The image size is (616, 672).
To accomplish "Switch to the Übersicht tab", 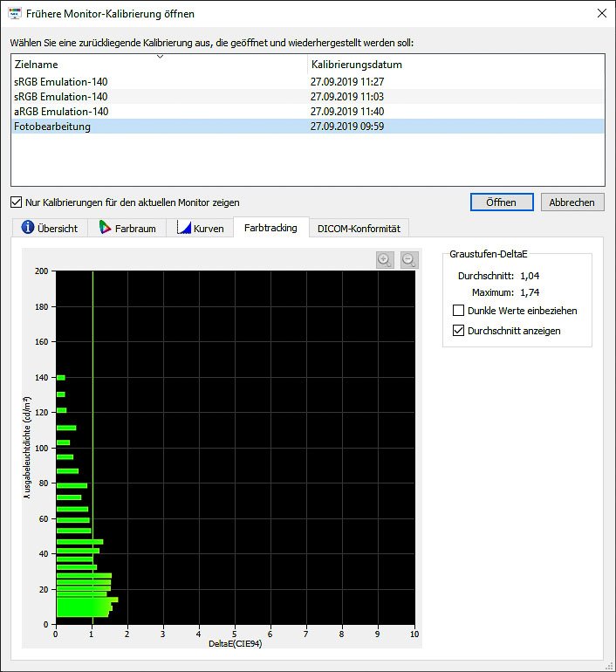I will point(50,228).
